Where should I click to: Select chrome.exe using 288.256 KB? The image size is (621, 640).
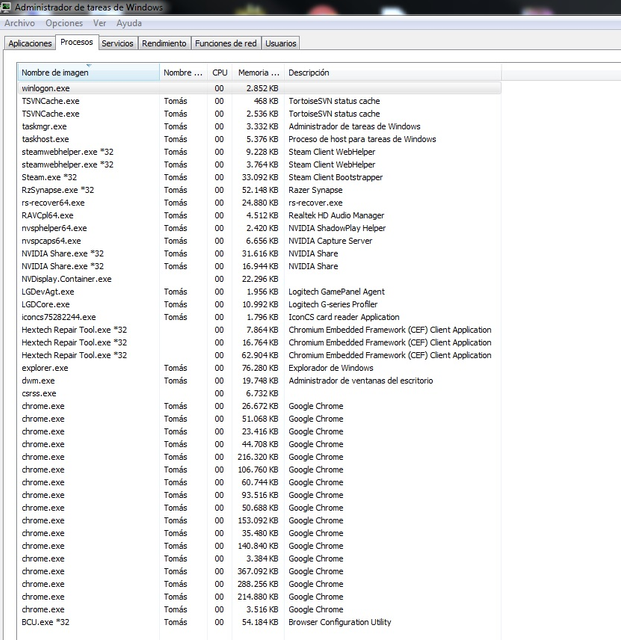(x=260, y=584)
